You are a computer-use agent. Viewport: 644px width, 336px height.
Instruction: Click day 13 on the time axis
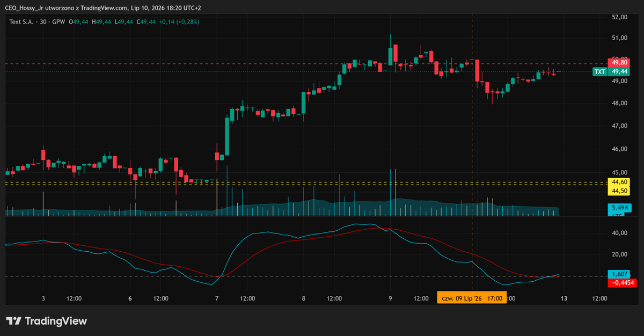coord(564,298)
